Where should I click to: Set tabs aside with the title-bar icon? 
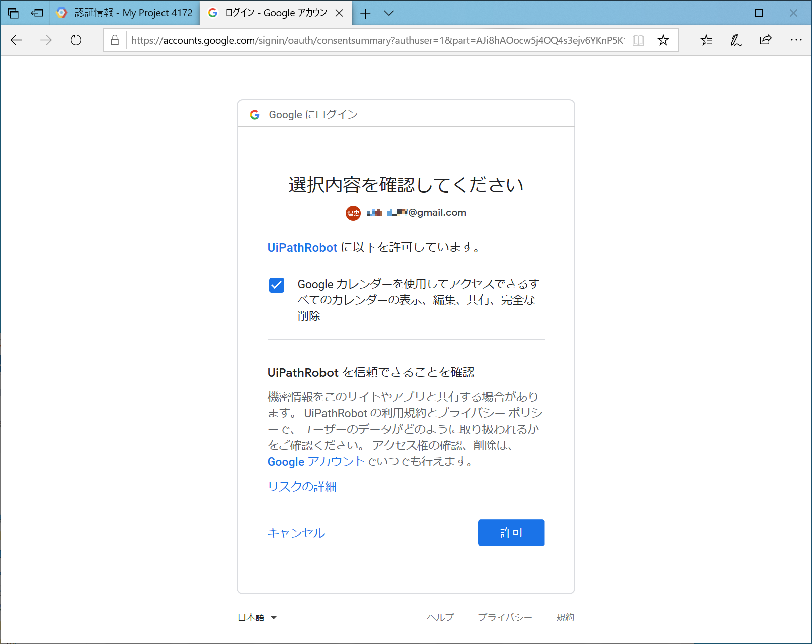click(x=37, y=13)
